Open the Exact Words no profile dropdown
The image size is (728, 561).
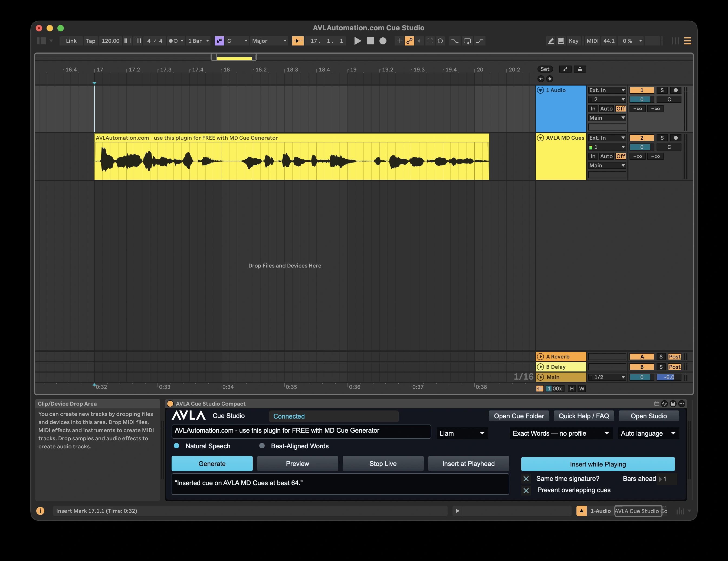tap(561, 433)
